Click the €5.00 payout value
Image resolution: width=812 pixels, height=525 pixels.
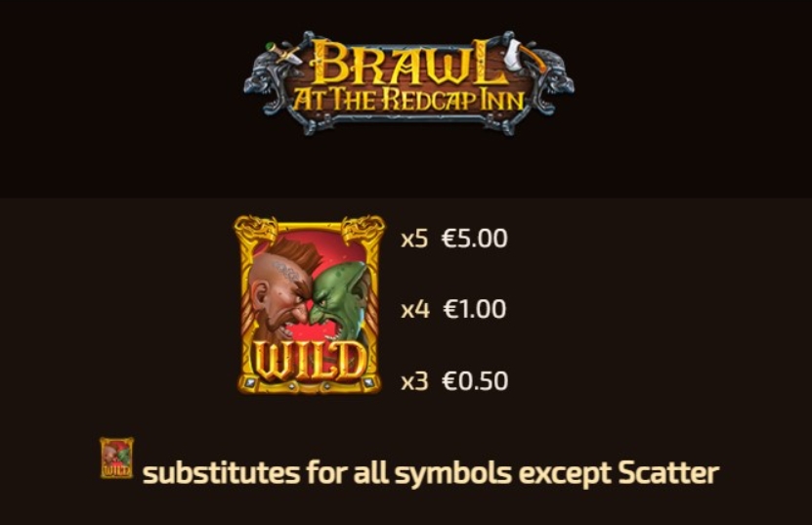click(474, 239)
